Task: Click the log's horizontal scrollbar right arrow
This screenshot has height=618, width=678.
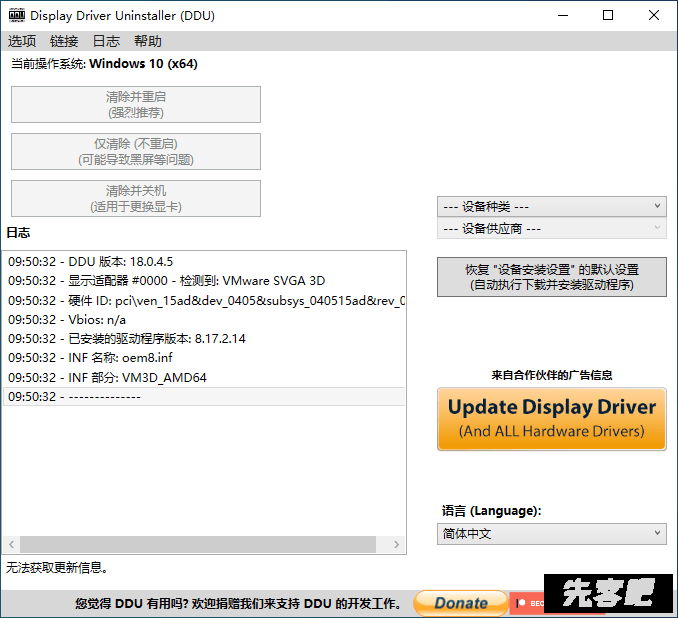Action: [397, 545]
